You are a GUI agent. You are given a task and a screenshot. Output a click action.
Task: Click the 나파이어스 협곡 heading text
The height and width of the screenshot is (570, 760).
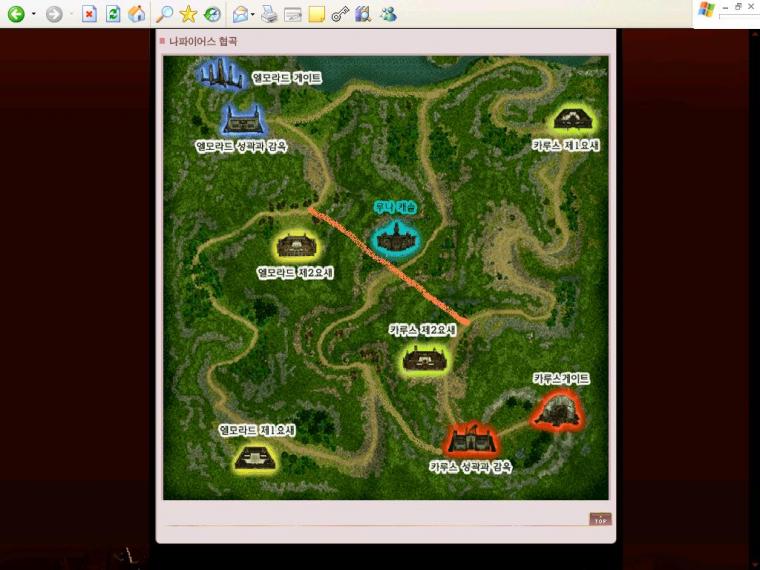pyautogui.click(x=203, y=42)
